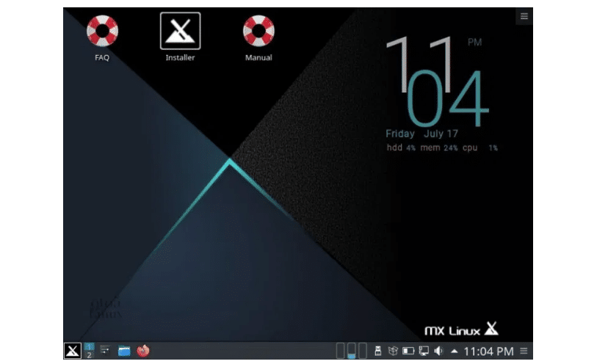This screenshot has height=364, width=608.
Task: Open panel options hamburger at taskbar end
Action: point(524,352)
